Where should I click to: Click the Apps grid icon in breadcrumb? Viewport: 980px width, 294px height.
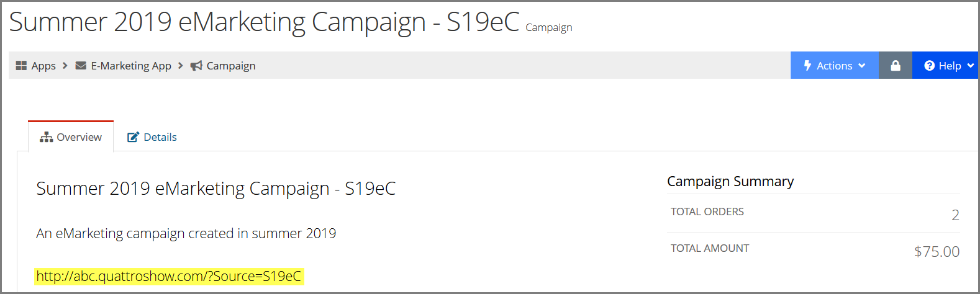(21, 66)
